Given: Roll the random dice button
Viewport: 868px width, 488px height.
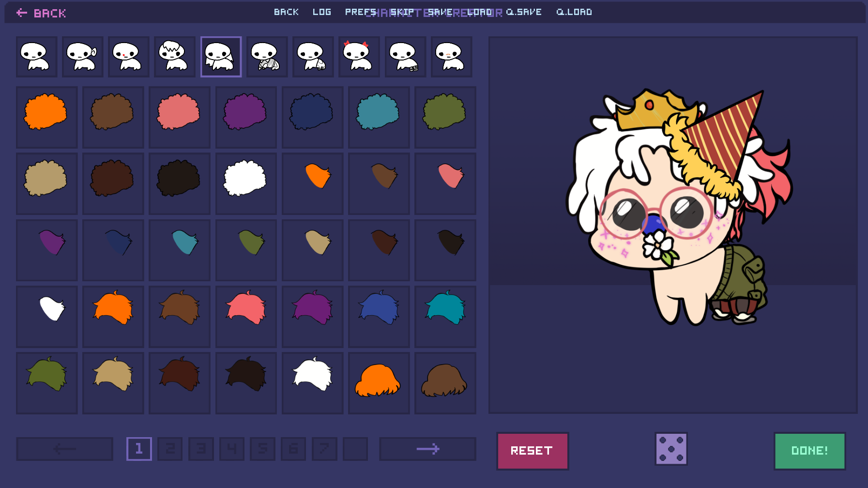Looking at the screenshot, I should [671, 450].
